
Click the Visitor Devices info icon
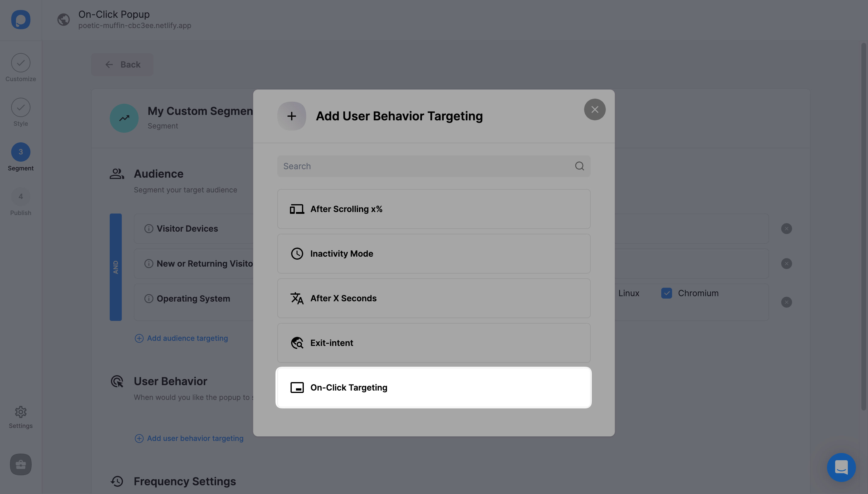[149, 229]
